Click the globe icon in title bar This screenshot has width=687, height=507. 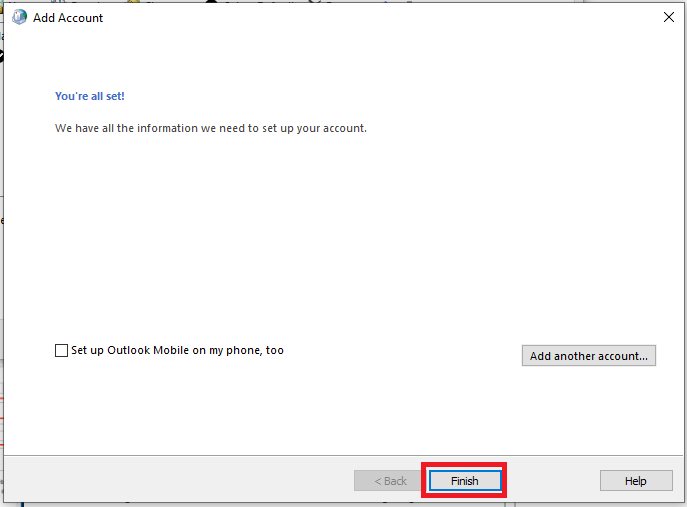tap(19, 17)
